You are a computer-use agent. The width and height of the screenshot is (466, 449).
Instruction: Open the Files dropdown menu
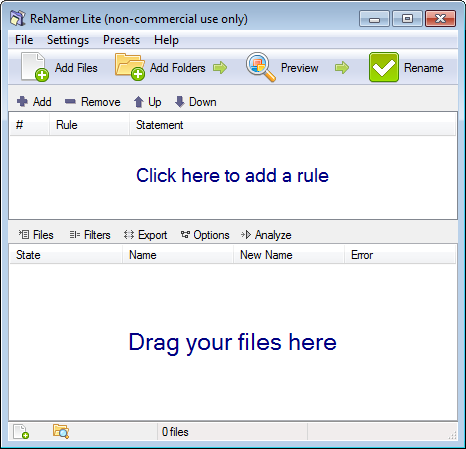36,235
